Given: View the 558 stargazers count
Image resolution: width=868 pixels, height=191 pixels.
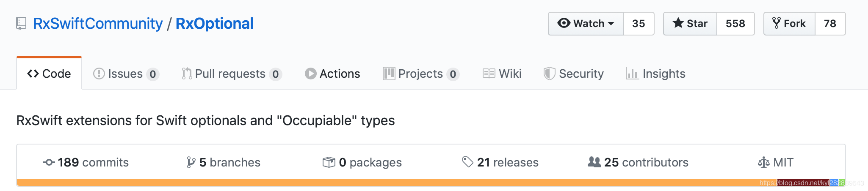Looking at the screenshot, I should click(735, 24).
